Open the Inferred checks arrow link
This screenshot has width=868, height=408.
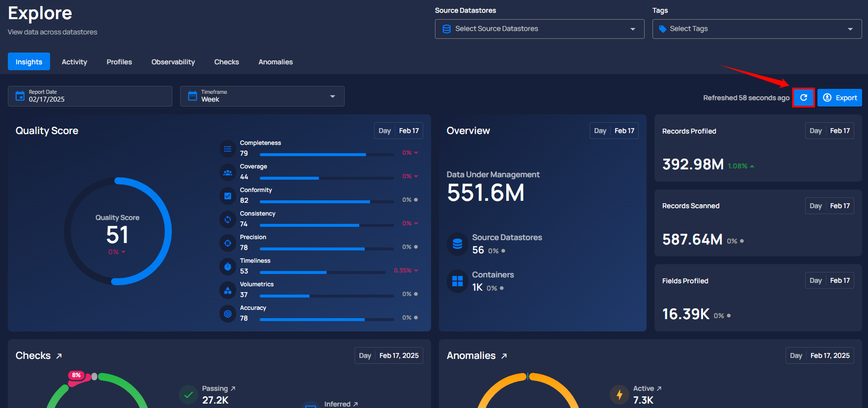pyautogui.click(x=355, y=404)
